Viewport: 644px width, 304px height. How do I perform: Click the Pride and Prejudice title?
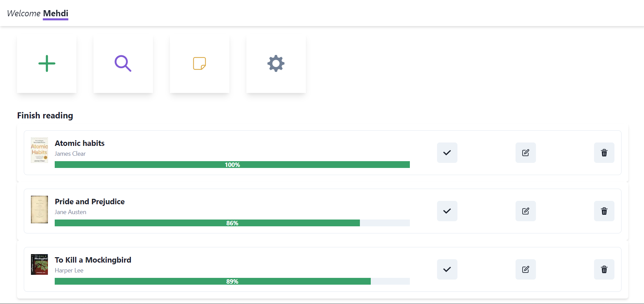(90, 202)
